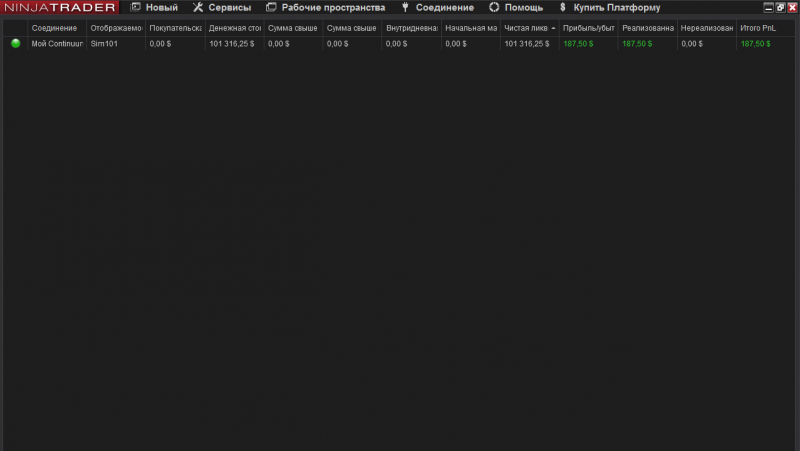
Task: Click buying power 0,00 $ cell
Action: (175, 44)
